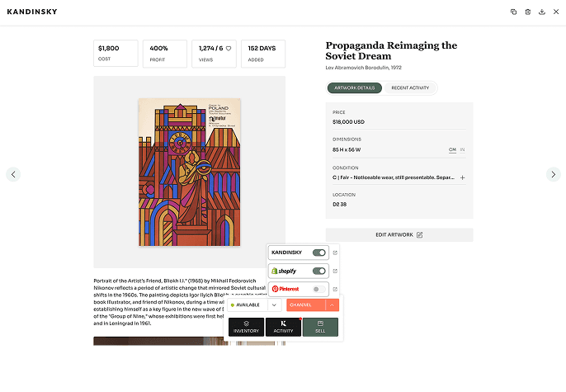Click the download icon in header

click(x=542, y=12)
